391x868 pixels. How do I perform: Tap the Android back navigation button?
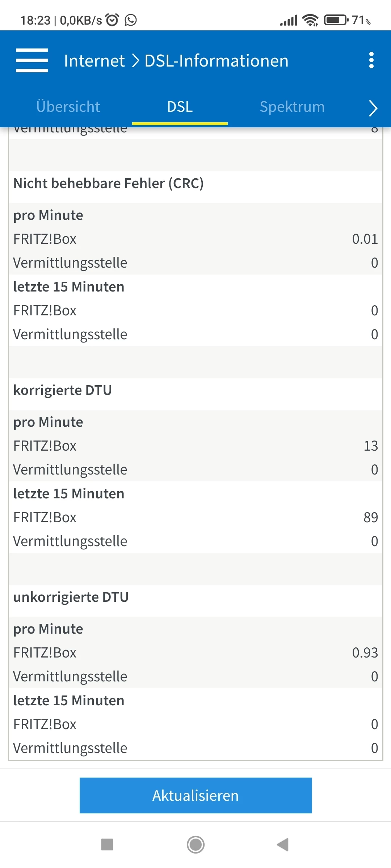click(283, 845)
